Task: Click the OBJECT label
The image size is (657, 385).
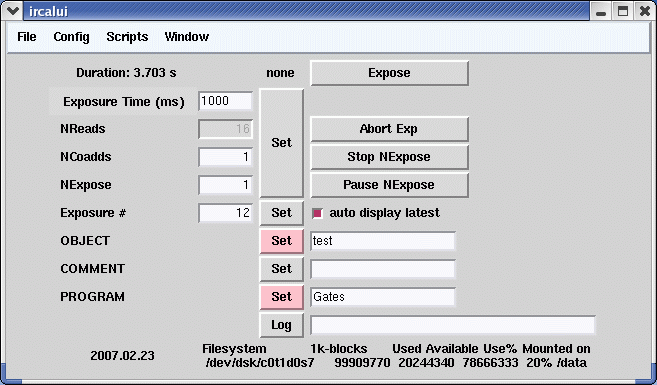Action: coord(85,241)
